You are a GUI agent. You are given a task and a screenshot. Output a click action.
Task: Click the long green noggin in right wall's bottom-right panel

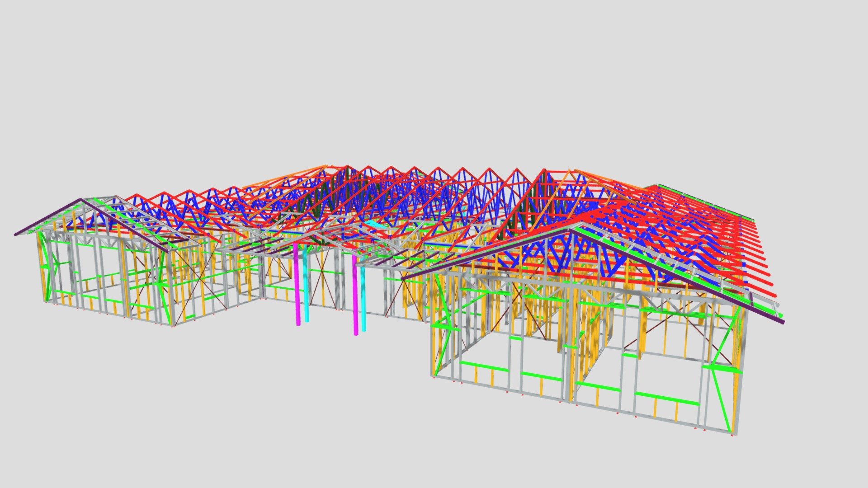point(666,398)
